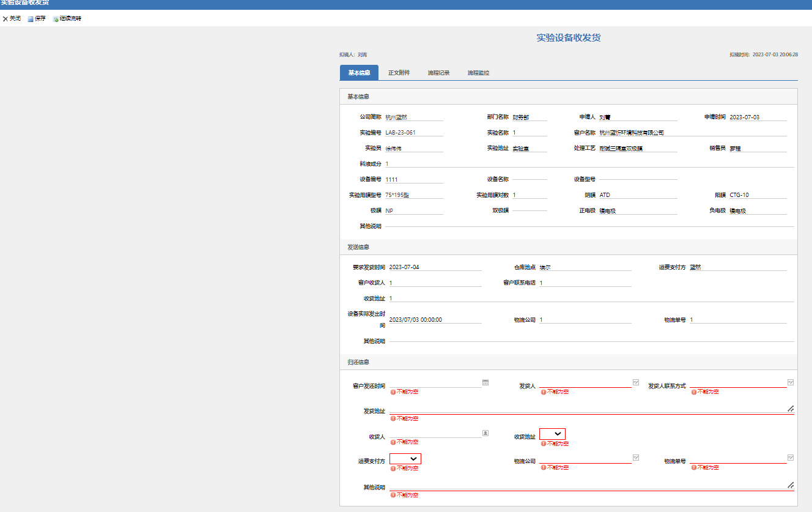This screenshot has width=812, height=512.
Task: Click resize handle of return 其他说明 text area
Action: pos(790,484)
